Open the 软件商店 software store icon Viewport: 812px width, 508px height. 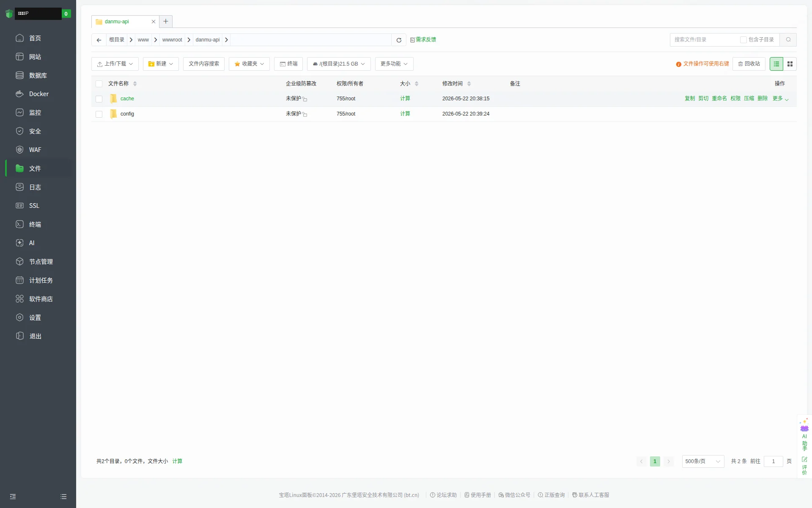pos(19,299)
